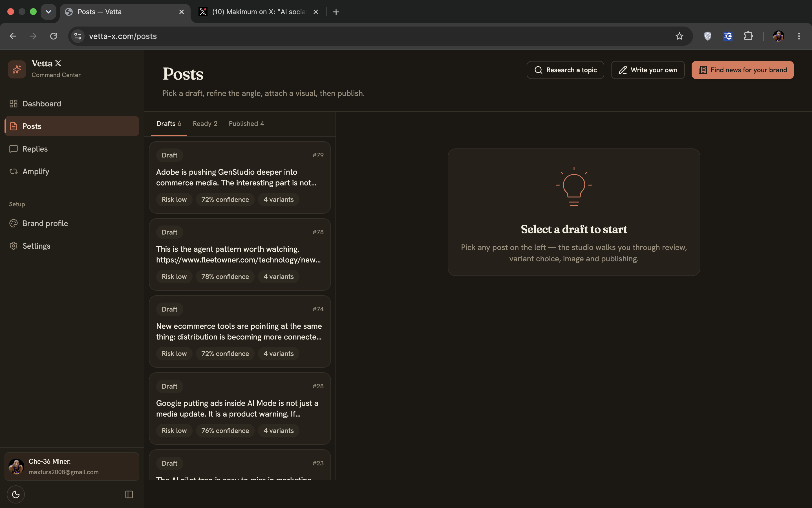Open Chrome three-dot menu
The image size is (812, 508).
click(x=799, y=36)
